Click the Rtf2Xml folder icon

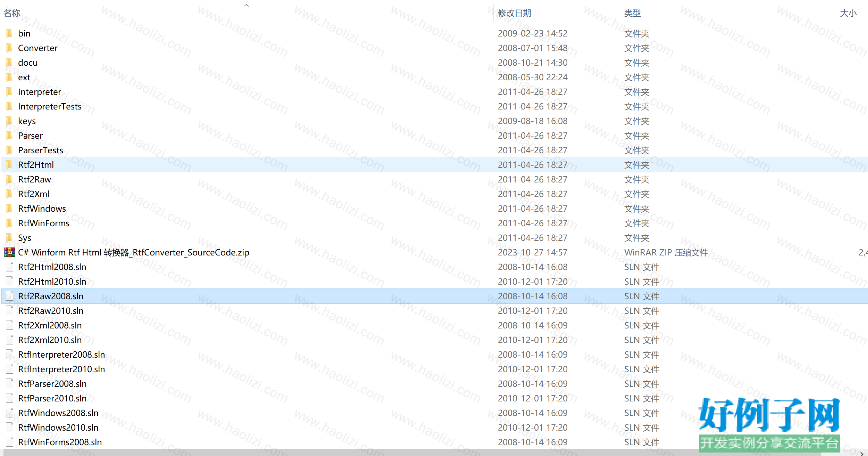click(9, 194)
